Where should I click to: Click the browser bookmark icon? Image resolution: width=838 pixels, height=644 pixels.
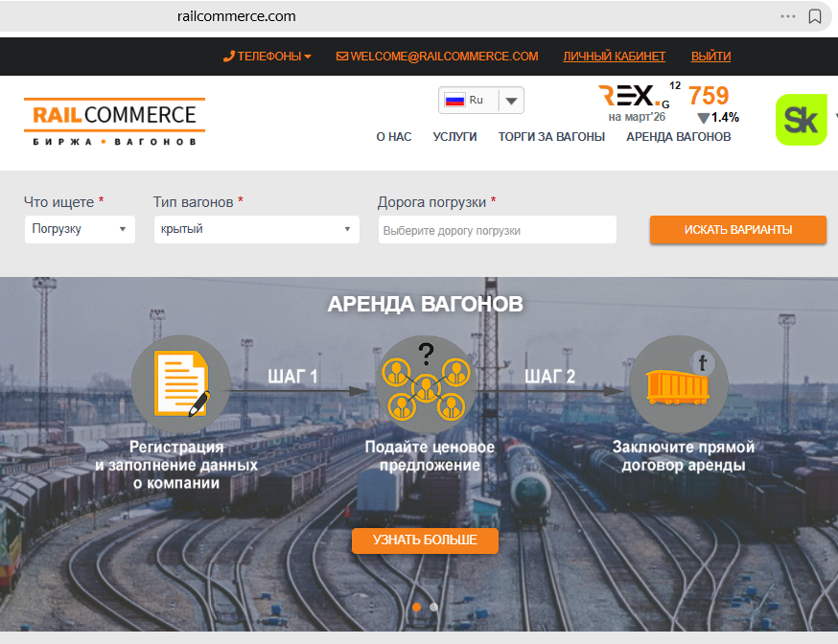[x=815, y=16]
